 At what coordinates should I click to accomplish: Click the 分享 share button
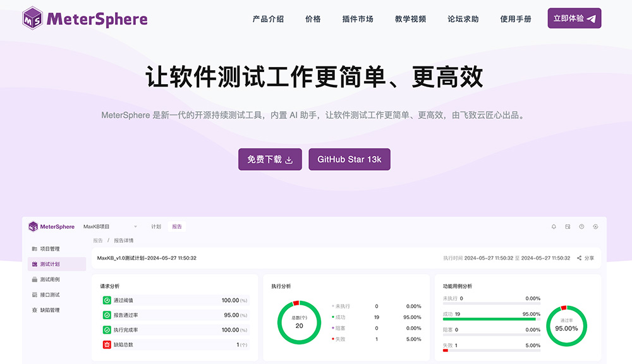(586, 258)
